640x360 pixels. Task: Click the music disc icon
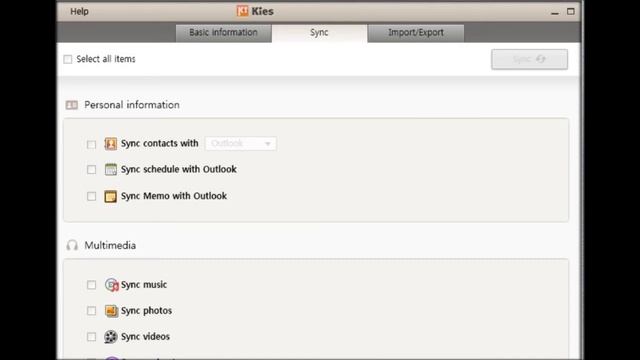point(111,284)
